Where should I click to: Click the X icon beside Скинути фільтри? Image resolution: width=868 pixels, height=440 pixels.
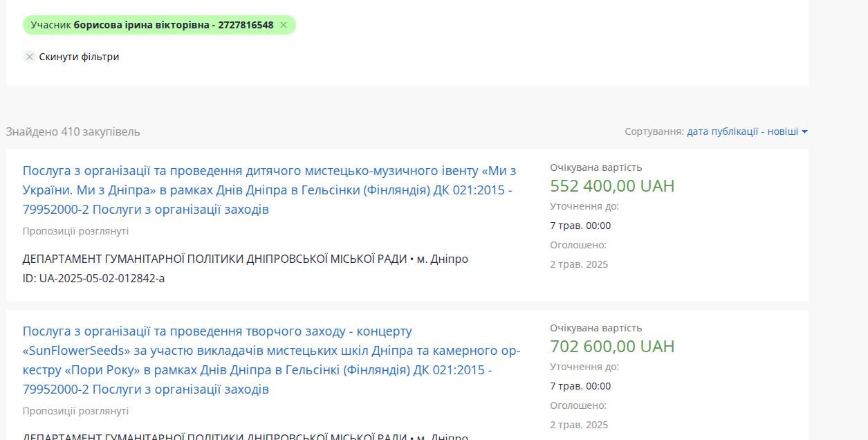pos(29,57)
